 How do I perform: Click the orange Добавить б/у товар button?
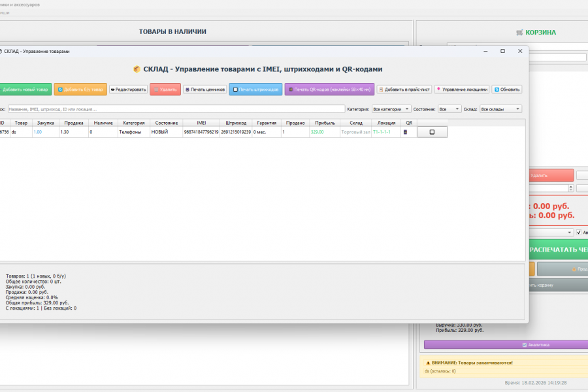(80, 90)
